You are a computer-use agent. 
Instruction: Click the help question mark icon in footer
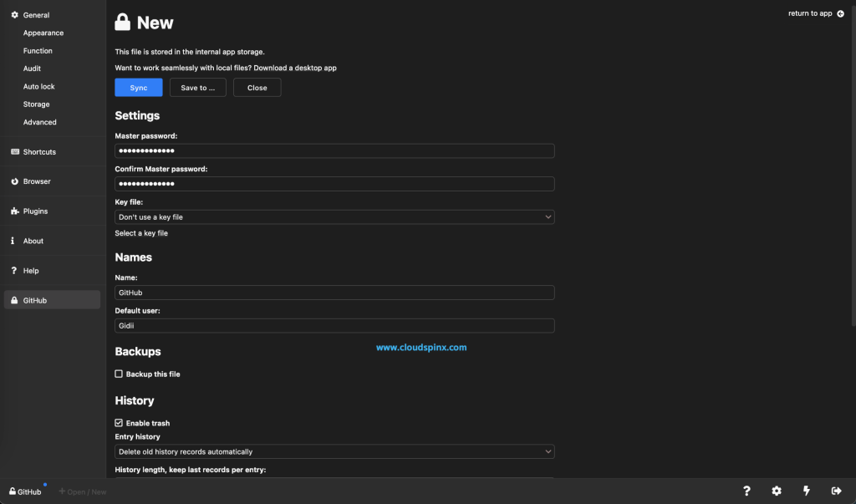coord(746,491)
